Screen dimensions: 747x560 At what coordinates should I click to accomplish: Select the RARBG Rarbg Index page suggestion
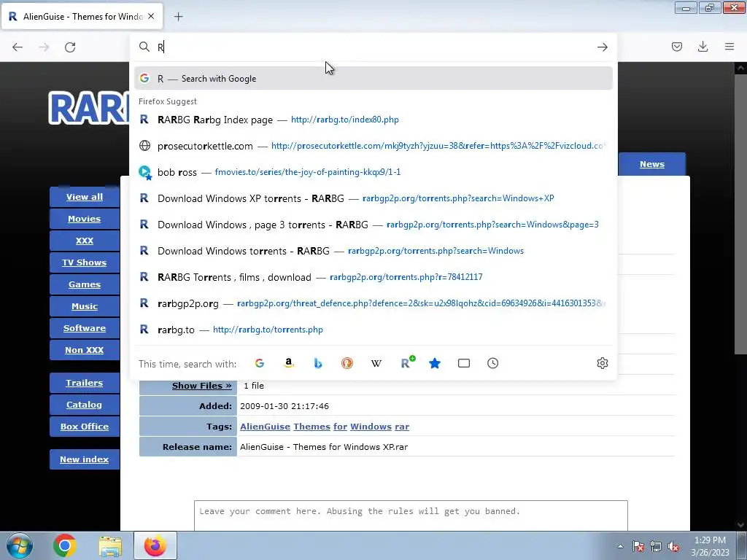pyautogui.click(x=373, y=120)
